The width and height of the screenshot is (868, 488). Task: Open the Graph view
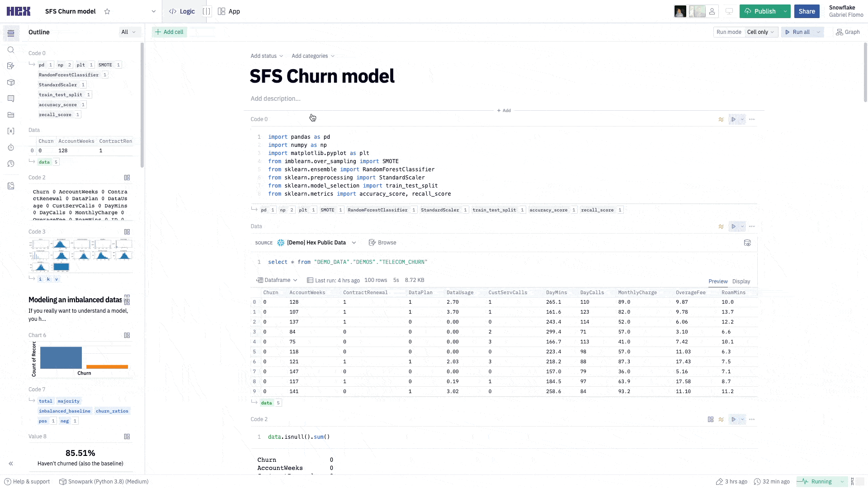coord(848,32)
